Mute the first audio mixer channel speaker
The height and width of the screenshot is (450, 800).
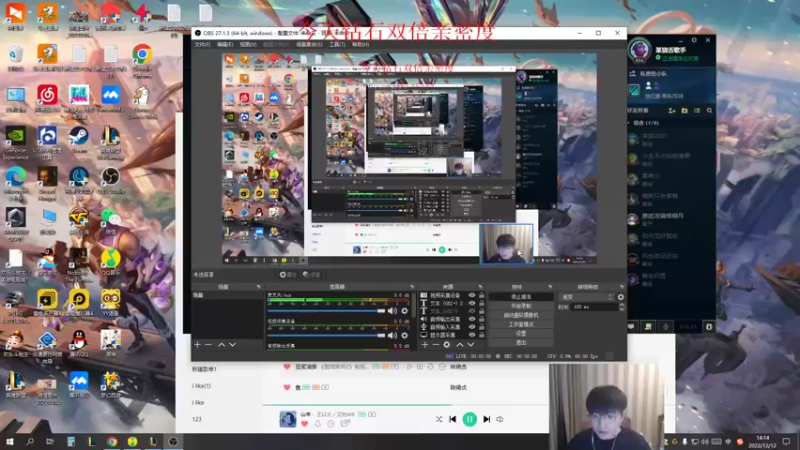pos(392,311)
